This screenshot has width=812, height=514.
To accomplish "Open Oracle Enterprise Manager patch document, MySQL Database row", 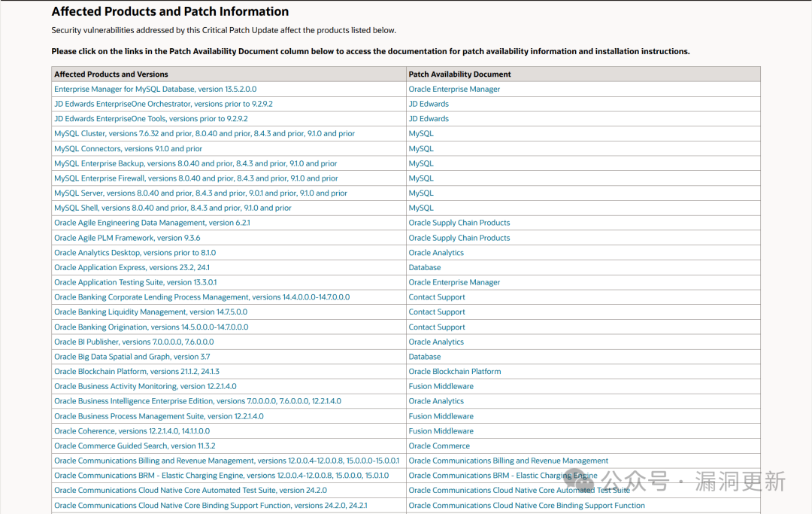I will click(x=454, y=89).
